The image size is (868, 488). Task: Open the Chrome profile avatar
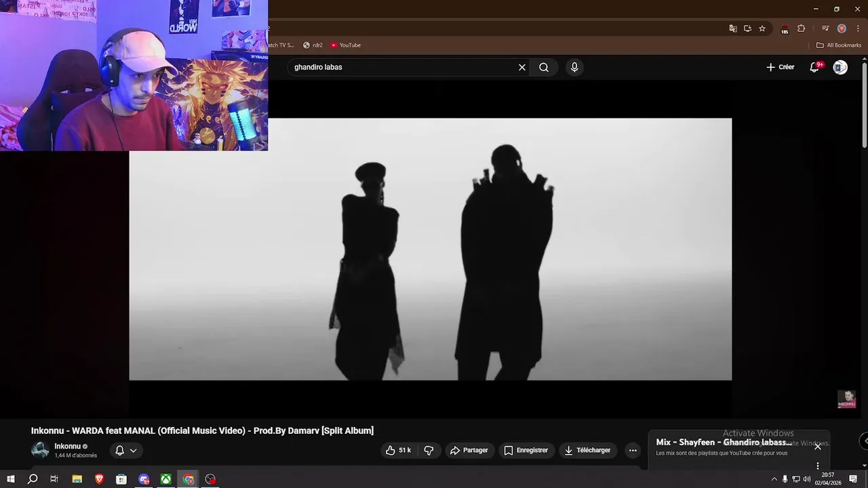[842, 28]
